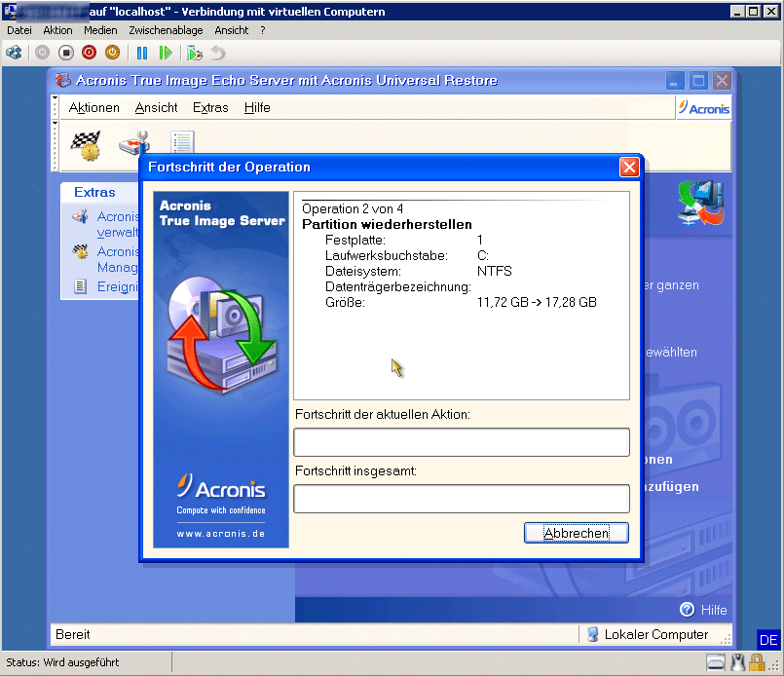Click the computers restore icon in Acronis window
784x676 pixels.
click(x=701, y=203)
